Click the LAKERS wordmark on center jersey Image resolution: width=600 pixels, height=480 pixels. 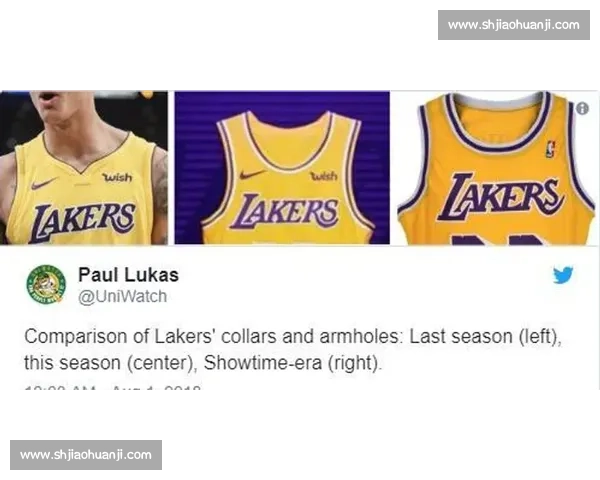coord(285,211)
